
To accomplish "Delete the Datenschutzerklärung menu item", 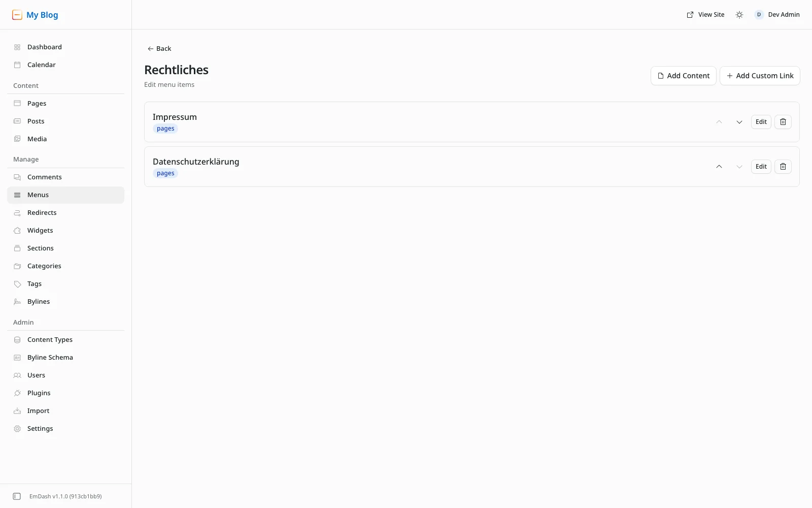I will [783, 167].
